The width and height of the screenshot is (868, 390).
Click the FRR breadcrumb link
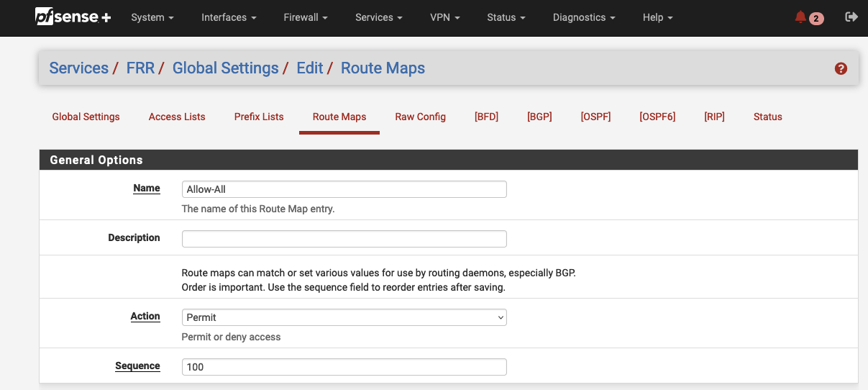click(x=140, y=68)
